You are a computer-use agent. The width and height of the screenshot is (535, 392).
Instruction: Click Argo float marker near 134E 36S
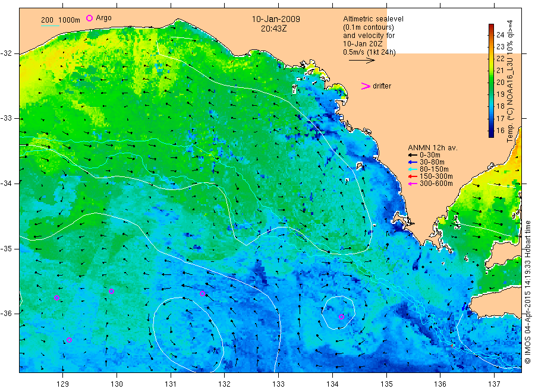[x=341, y=317]
